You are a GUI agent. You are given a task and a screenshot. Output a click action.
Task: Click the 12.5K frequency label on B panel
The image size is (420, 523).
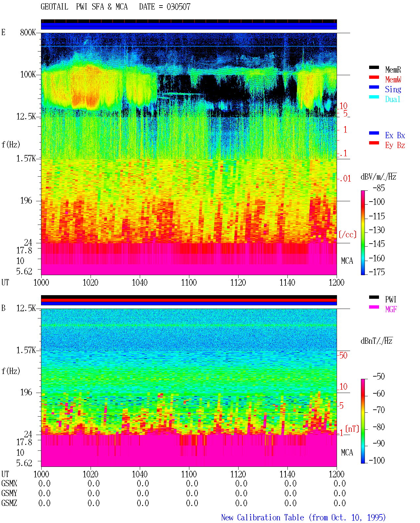click(26, 308)
